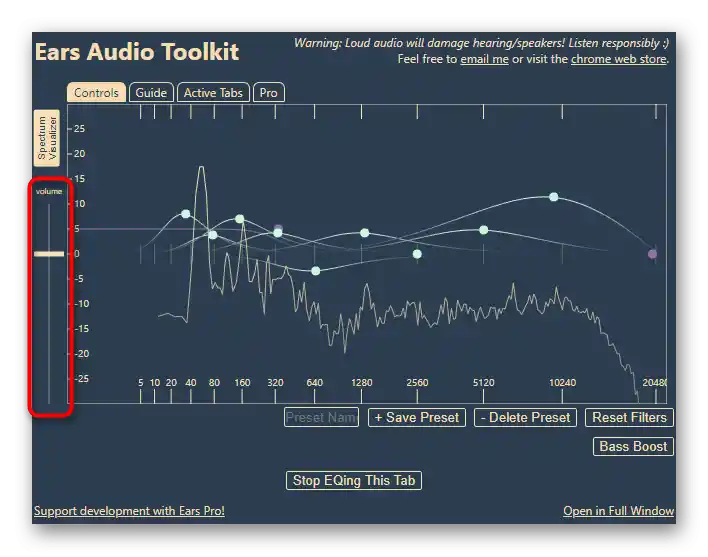
Task: Click the -25 dB gain axis label
Action: (x=82, y=378)
